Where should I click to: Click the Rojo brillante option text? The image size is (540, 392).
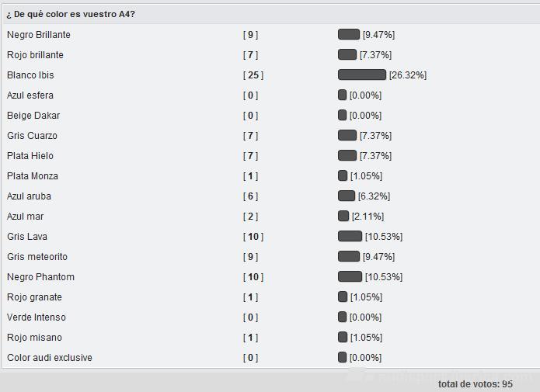pos(35,55)
